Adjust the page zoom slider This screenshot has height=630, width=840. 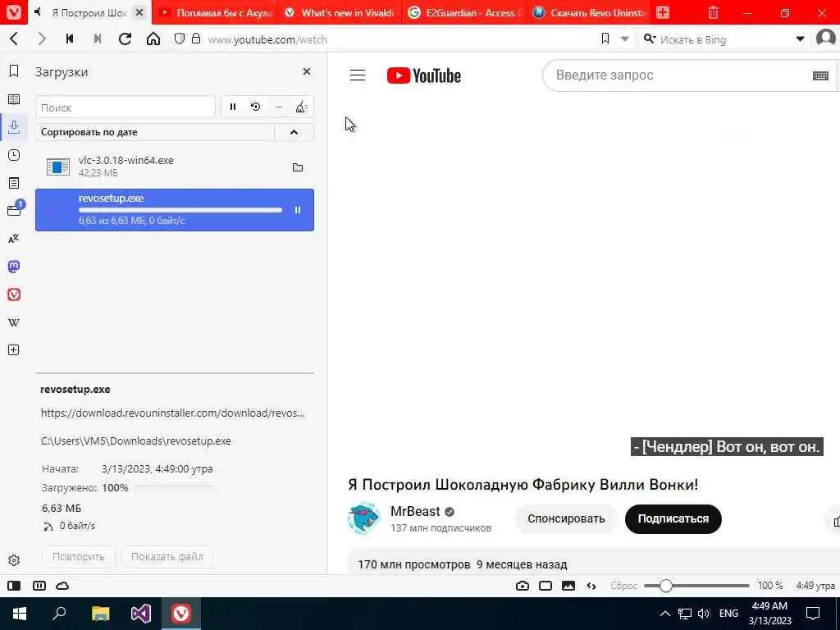coord(696,586)
